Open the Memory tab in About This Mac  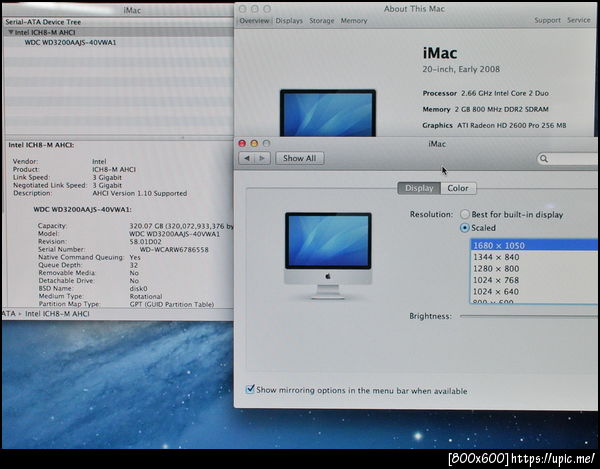(x=354, y=21)
